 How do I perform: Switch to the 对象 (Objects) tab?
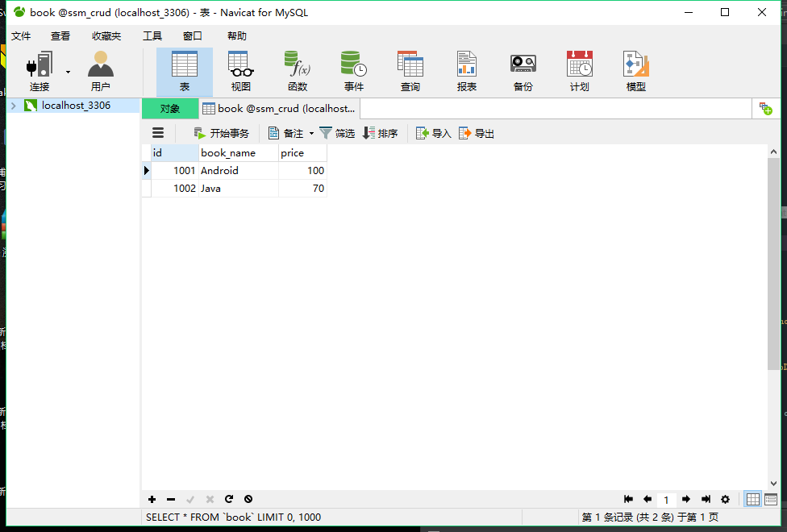(x=169, y=108)
